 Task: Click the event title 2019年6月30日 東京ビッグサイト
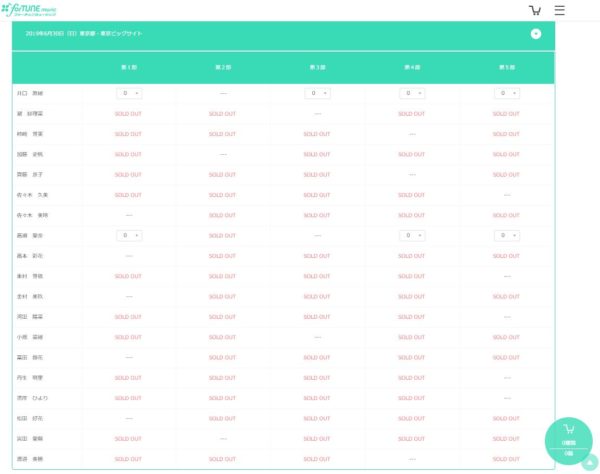[84, 34]
